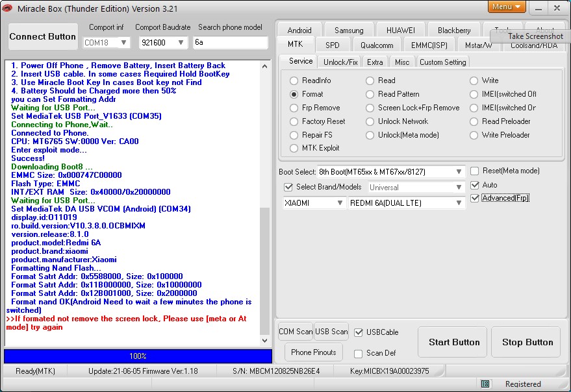Open the Blackberry tab
This screenshot has height=392, width=571.
click(454, 31)
